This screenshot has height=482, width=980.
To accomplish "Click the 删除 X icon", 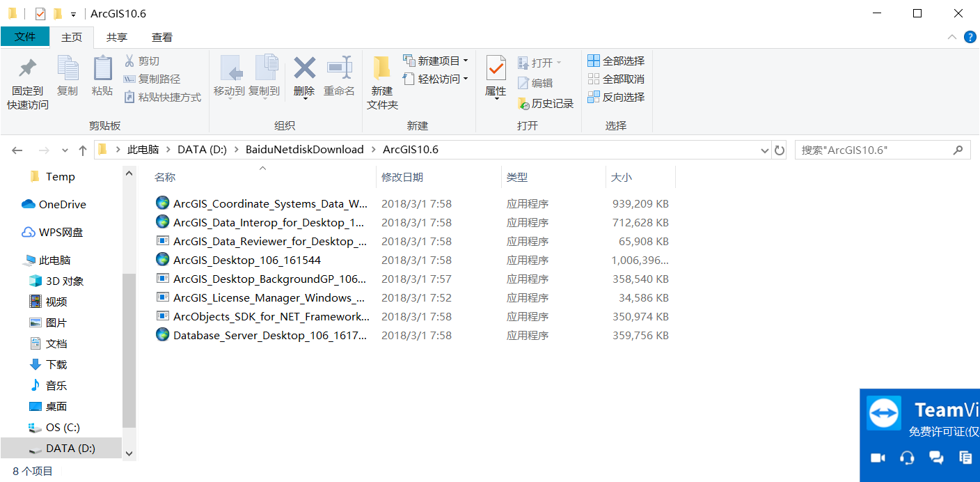I will coord(304,68).
